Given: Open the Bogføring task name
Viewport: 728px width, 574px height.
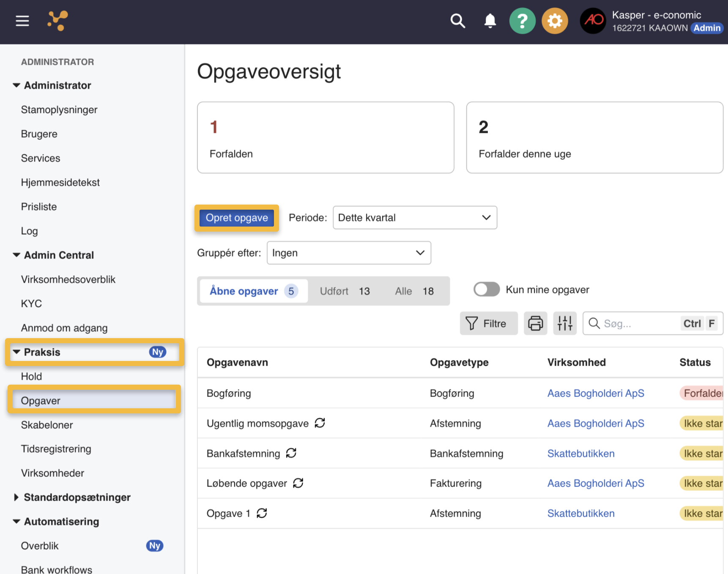Looking at the screenshot, I should [229, 393].
